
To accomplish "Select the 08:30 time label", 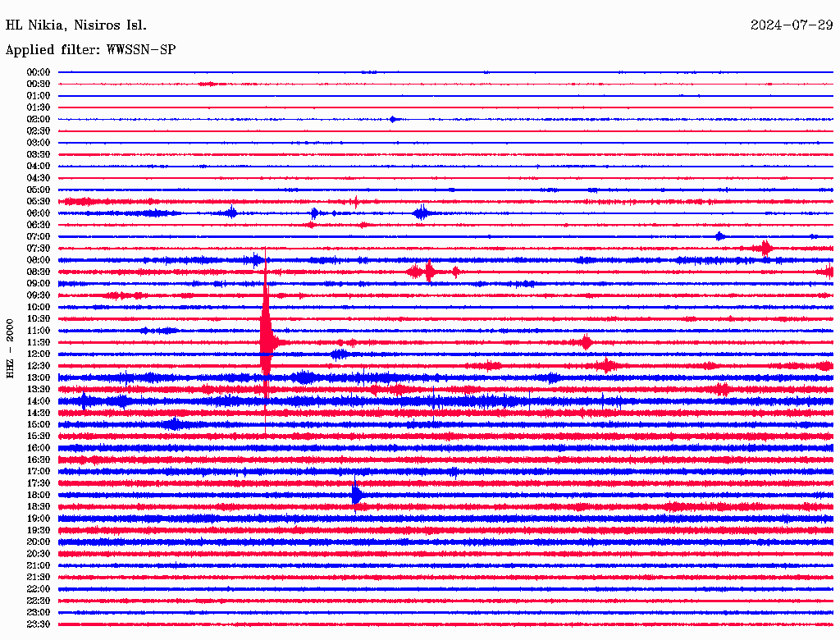I will pyautogui.click(x=39, y=272).
